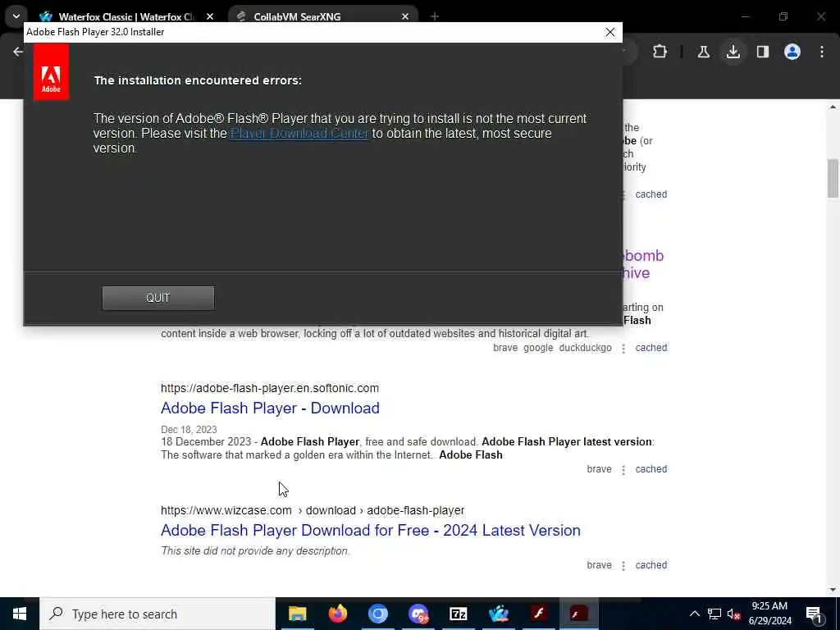Viewport: 840px width, 630px height.
Task: Show the browser downloads panel
Action: [733, 52]
